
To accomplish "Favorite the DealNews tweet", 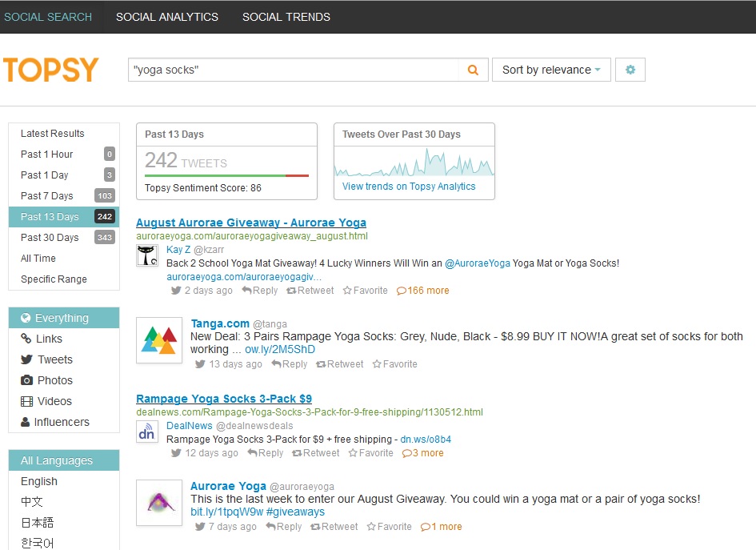I will [370, 453].
